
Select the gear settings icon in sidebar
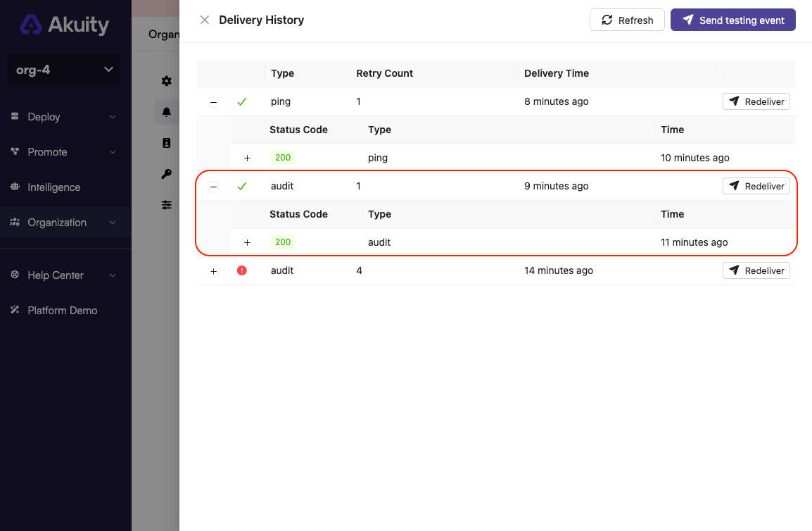166,80
